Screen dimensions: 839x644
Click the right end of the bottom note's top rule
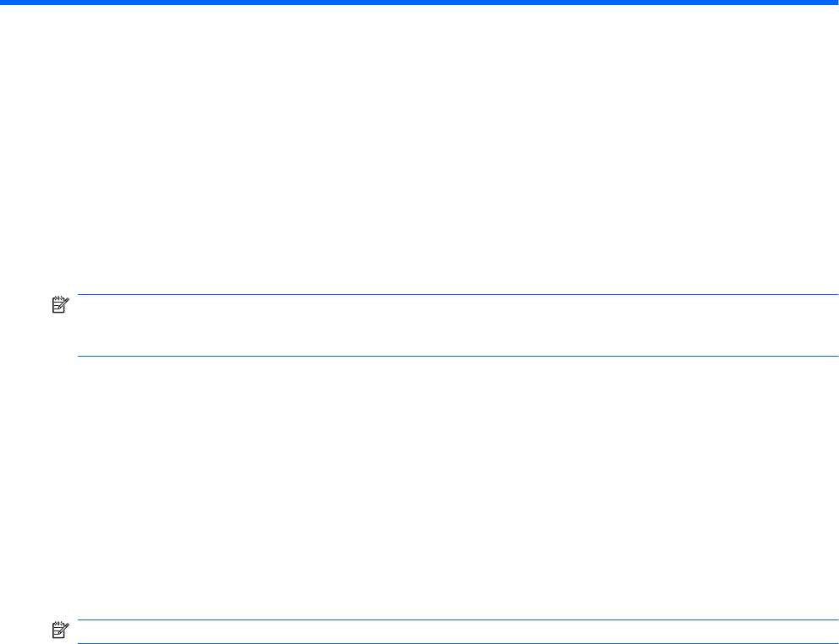coord(833,621)
